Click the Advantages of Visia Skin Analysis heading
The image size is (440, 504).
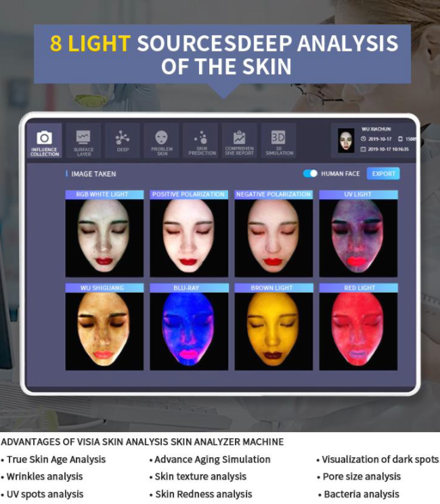[142, 442]
